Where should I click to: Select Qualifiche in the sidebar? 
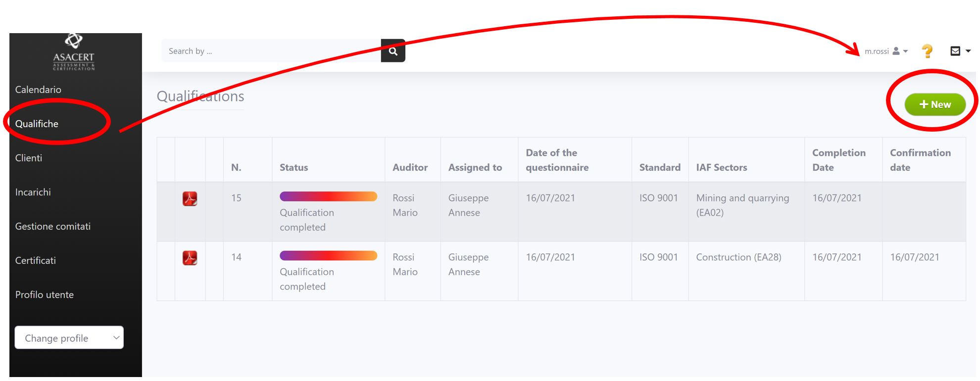37,124
